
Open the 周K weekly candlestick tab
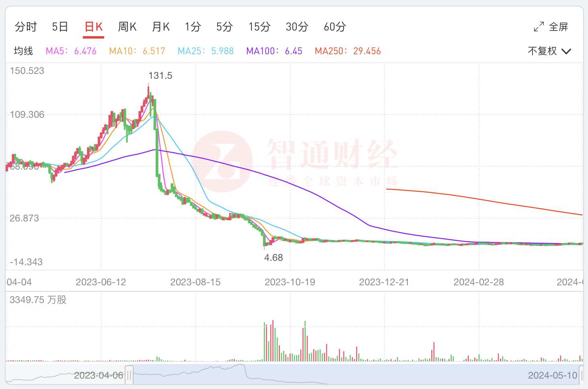(127, 27)
